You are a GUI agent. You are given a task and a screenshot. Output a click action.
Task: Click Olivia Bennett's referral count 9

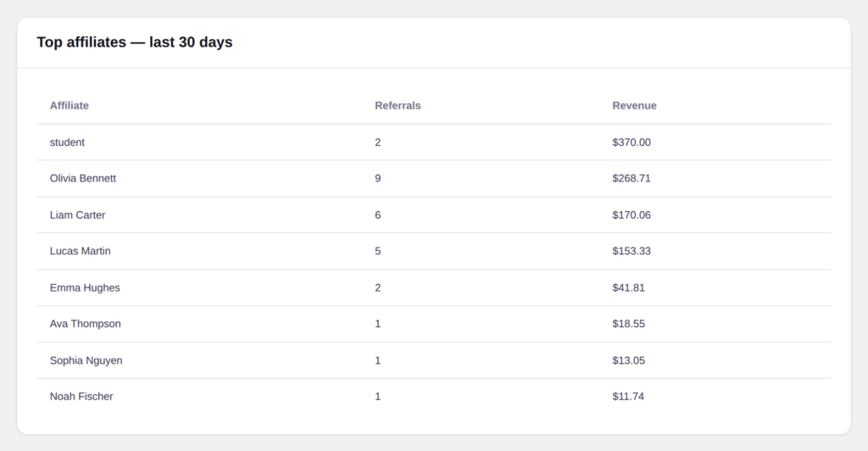click(377, 178)
